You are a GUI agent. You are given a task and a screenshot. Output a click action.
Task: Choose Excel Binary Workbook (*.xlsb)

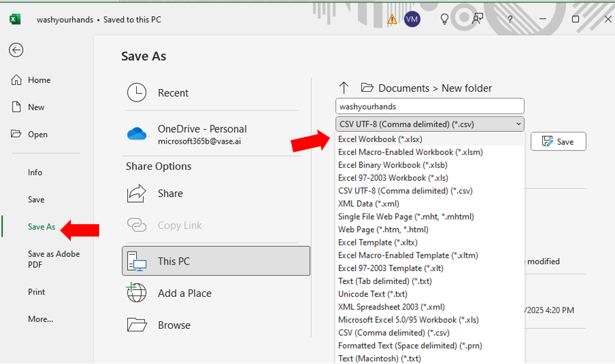(430, 165)
